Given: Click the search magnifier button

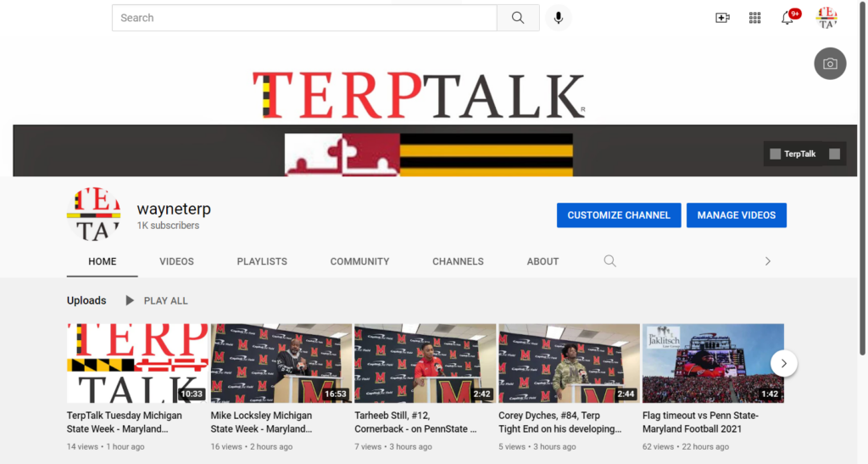Looking at the screenshot, I should [518, 18].
